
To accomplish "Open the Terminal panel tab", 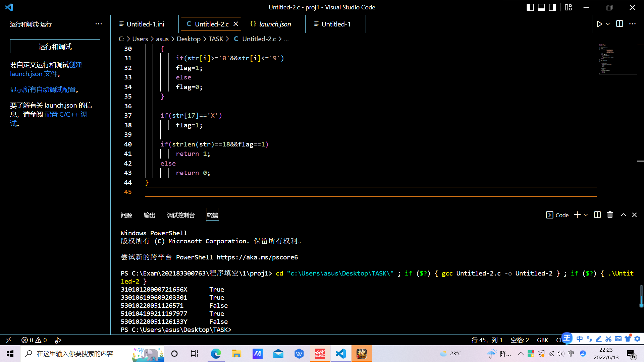I will [x=212, y=215].
